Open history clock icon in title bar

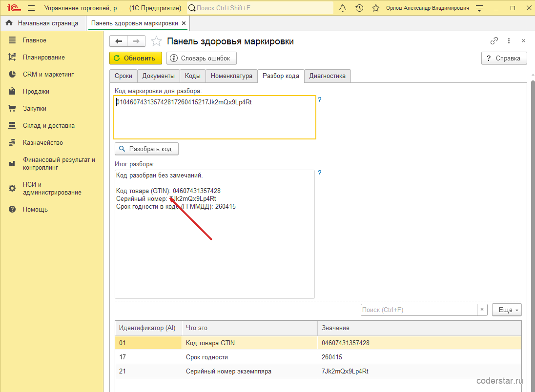tap(359, 8)
